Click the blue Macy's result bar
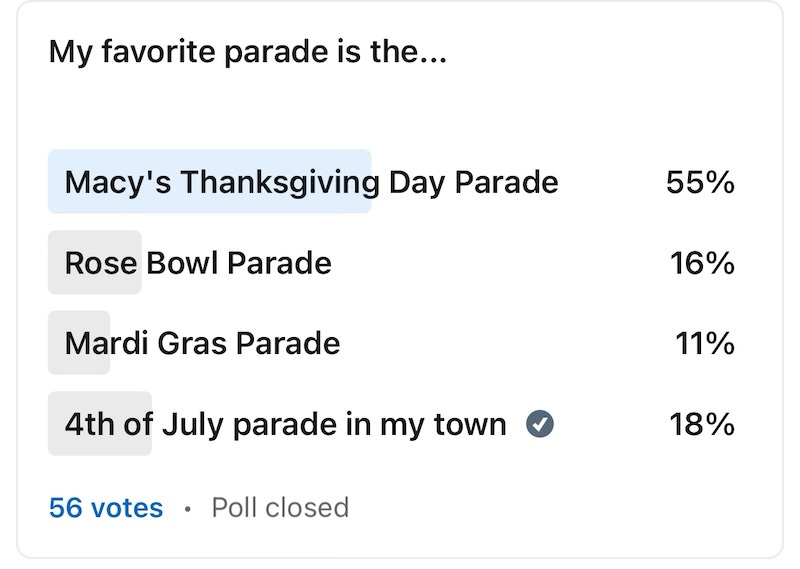 [210, 181]
